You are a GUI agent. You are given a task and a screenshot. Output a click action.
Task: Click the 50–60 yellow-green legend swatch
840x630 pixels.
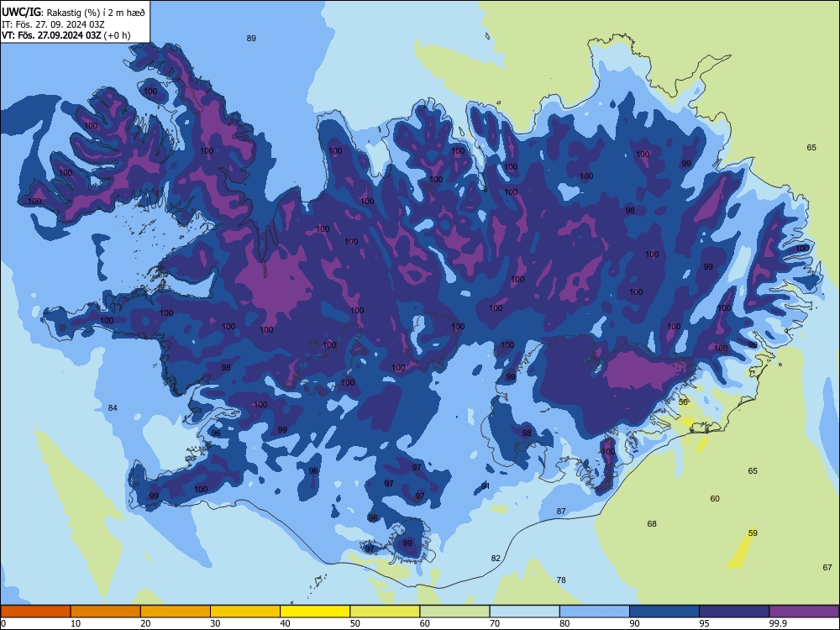385,612
